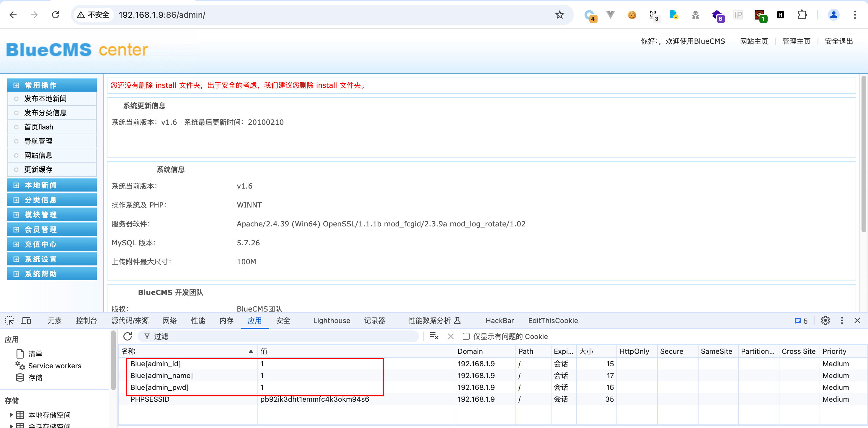
Task: Open the EditThisCookie DevTools tab
Action: pos(553,320)
